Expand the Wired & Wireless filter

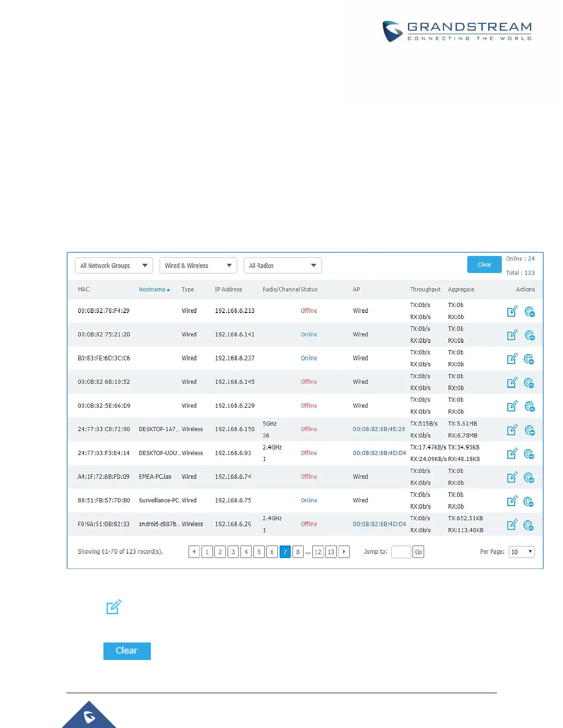coord(198,266)
